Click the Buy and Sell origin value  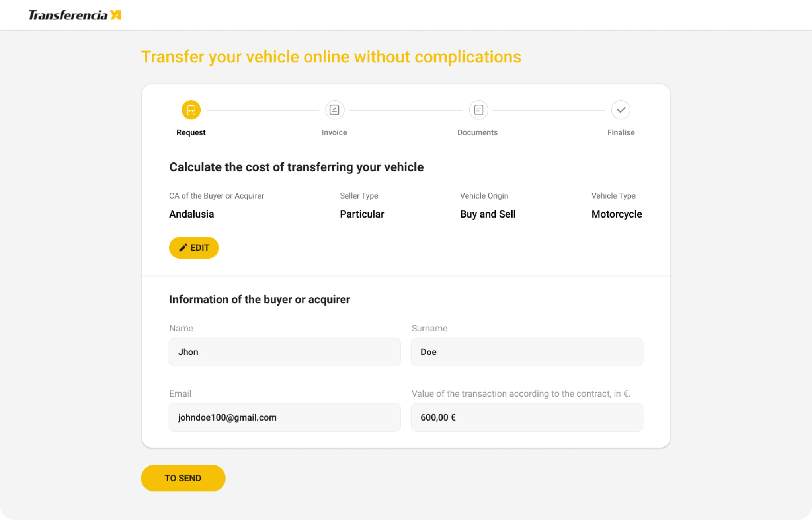click(488, 214)
